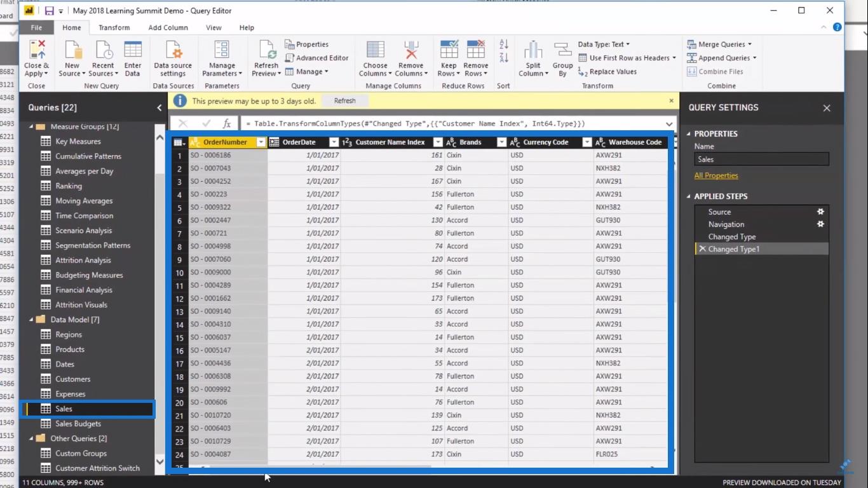This screenshot has height=488, width=868.
Task: Click the Remove Columns icon
Action: click(411, 51)
